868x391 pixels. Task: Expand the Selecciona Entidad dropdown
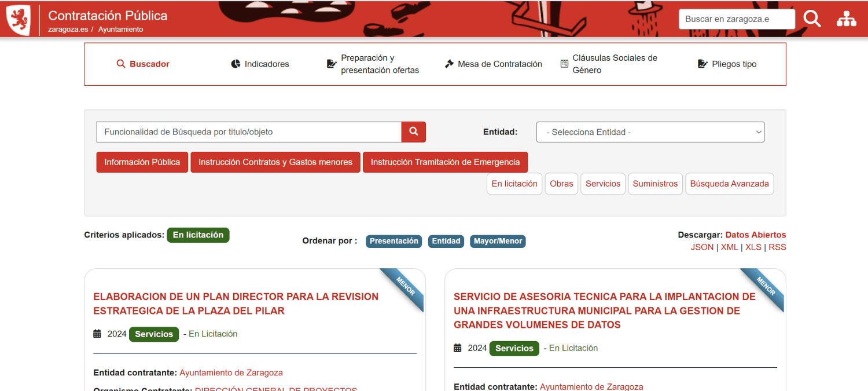pos(650,132)
